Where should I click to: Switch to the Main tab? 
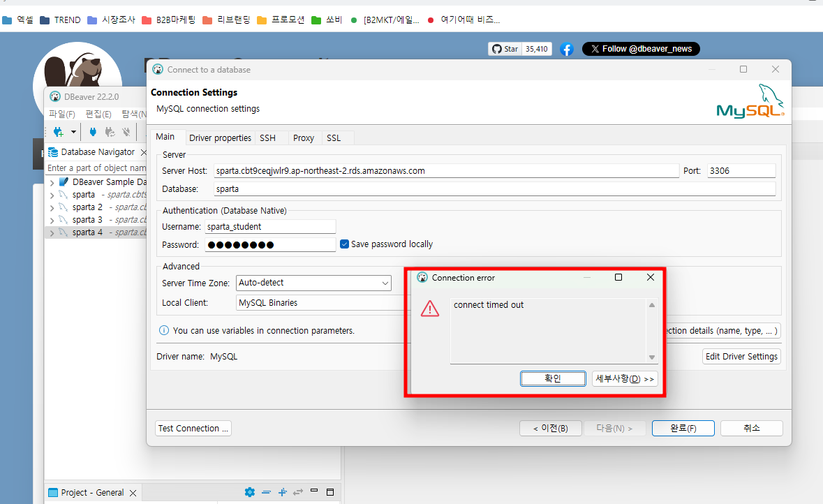click(165, 137)
